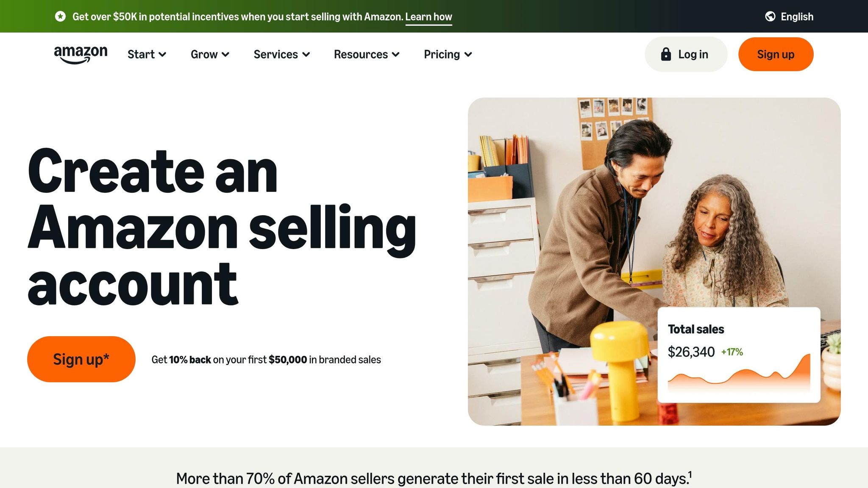Click the Sign up header button

click(776, 54)
